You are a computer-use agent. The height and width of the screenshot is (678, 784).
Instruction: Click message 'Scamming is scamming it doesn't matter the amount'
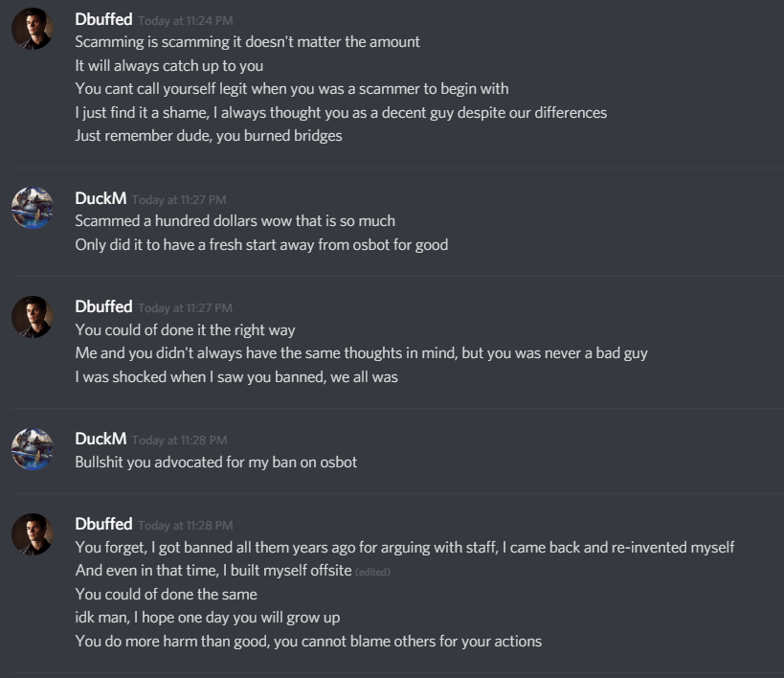click(248, 42)
